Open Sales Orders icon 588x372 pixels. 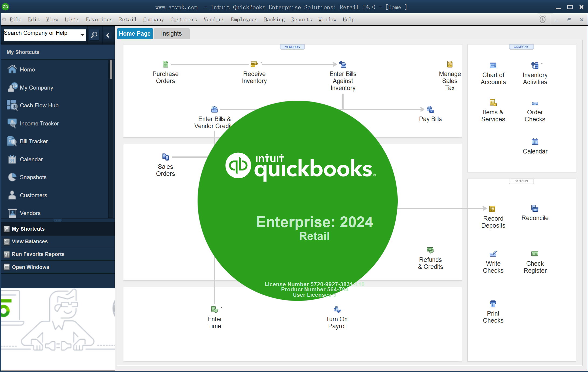click(x=165, y=157)
